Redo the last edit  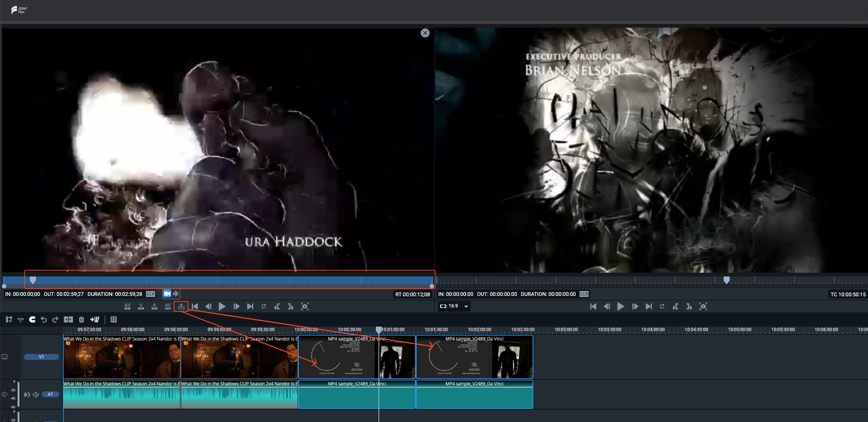click(55, 319)
